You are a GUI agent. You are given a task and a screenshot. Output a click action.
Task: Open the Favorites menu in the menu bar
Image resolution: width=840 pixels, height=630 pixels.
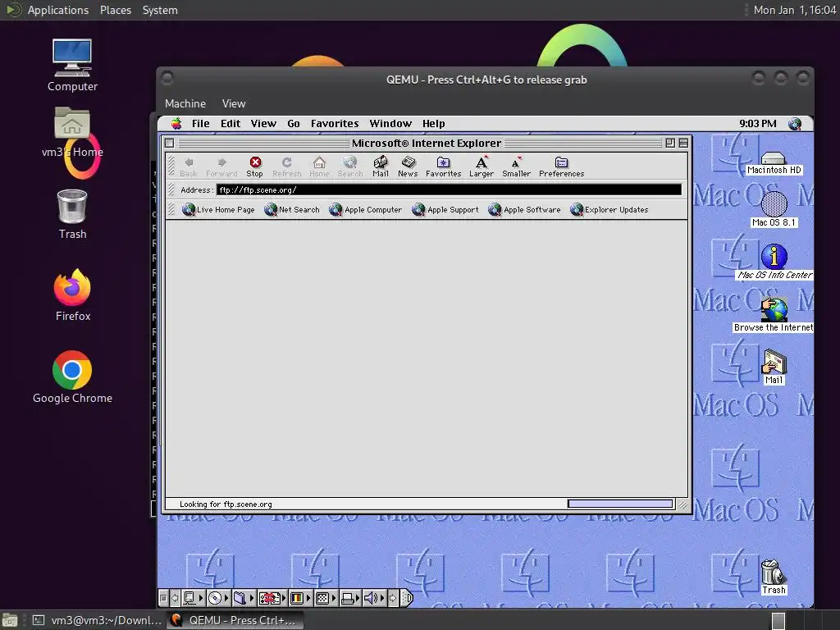tap(335, 124)
